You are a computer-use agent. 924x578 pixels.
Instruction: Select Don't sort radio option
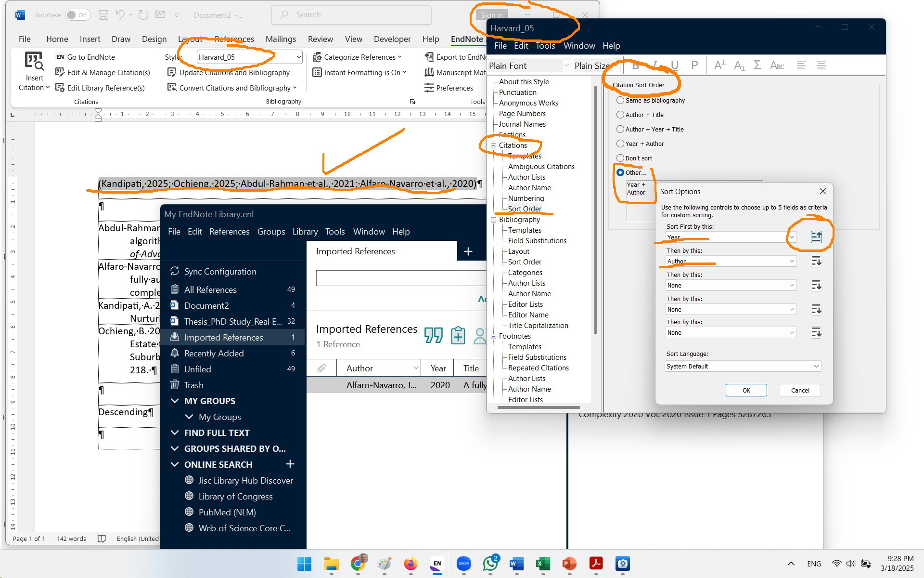(x=620, y=158)
